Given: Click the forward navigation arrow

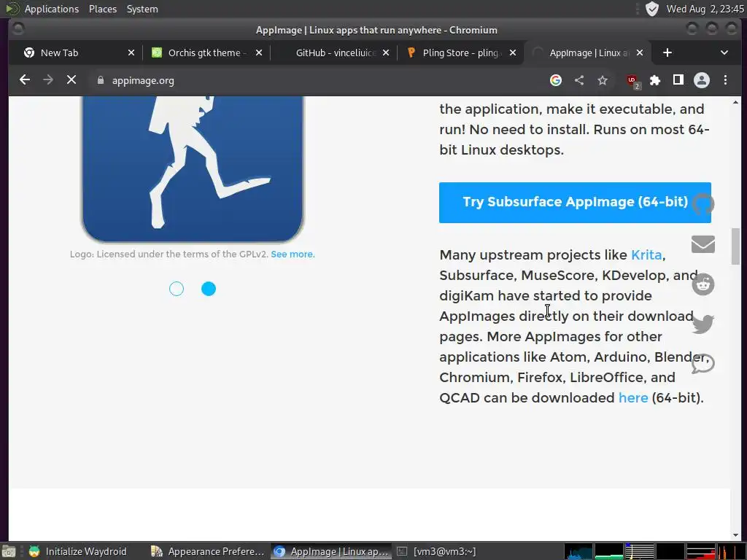Looking at the screenshot, I should (48, 80).
